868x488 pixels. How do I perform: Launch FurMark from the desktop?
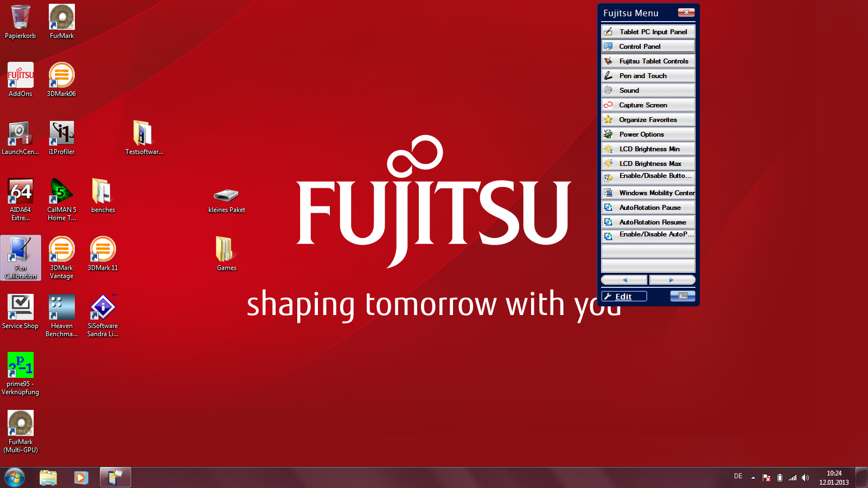coord(62,22)
